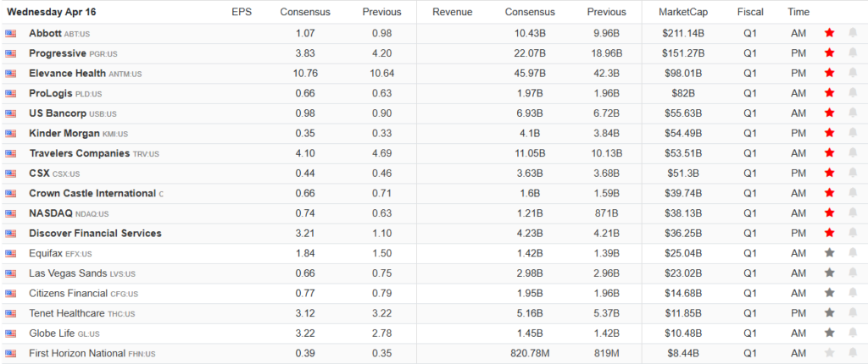Click the US flag next to NASDAQ

(x=10, y=213)
